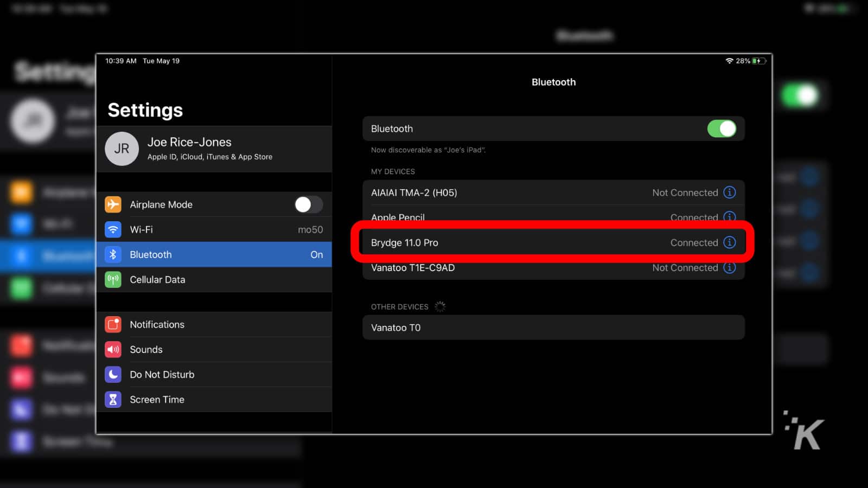Screen dimensions: 868x488
Task: Tap "mo50" Wi-Fi network name
Action: (x=310, y=229)
